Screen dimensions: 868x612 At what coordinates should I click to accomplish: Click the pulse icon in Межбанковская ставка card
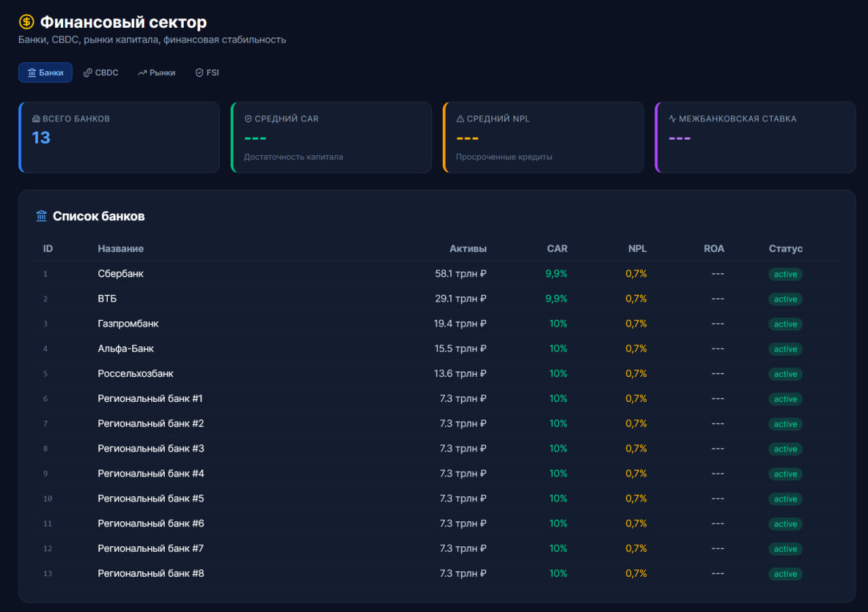coord(673,119)
